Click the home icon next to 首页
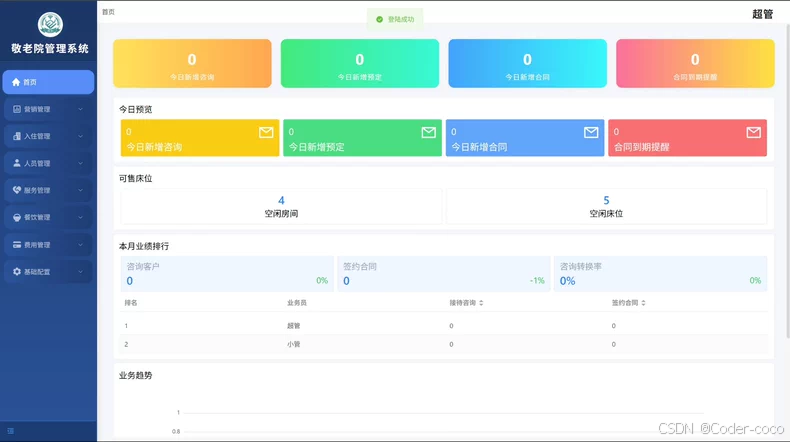This screenshot has width=790, height=442. tap(16, 82)
